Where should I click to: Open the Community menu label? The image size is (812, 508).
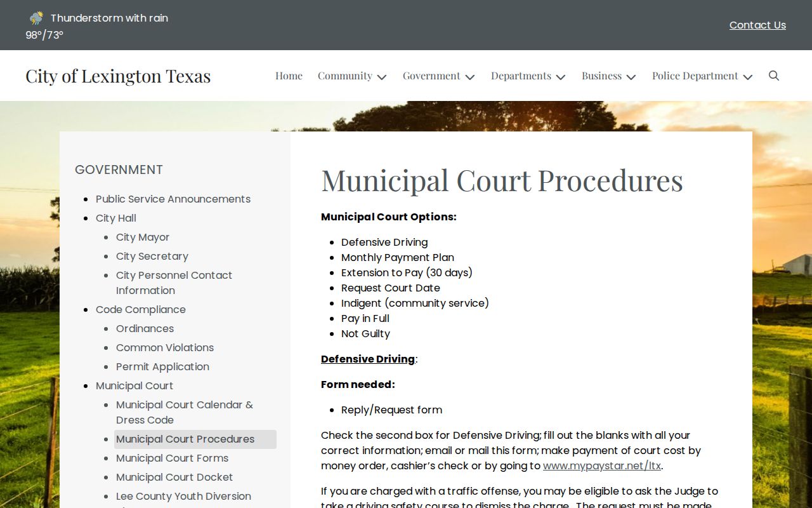point(345,76)
